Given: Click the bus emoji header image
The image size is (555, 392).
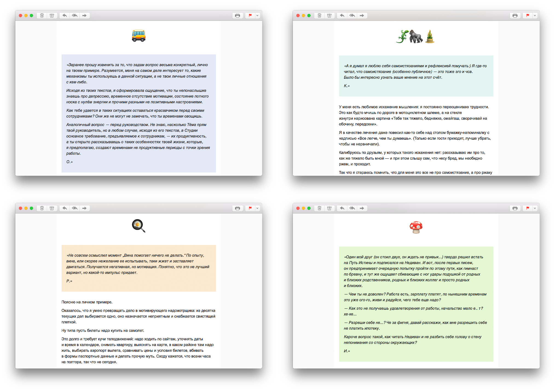Looking at the screenshot, I should coord(139,36).
